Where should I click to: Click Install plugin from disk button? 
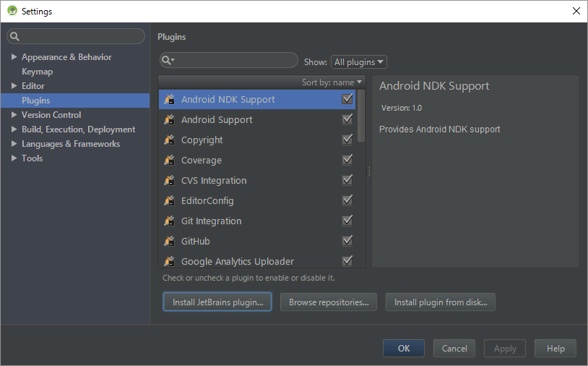point(440,302)
